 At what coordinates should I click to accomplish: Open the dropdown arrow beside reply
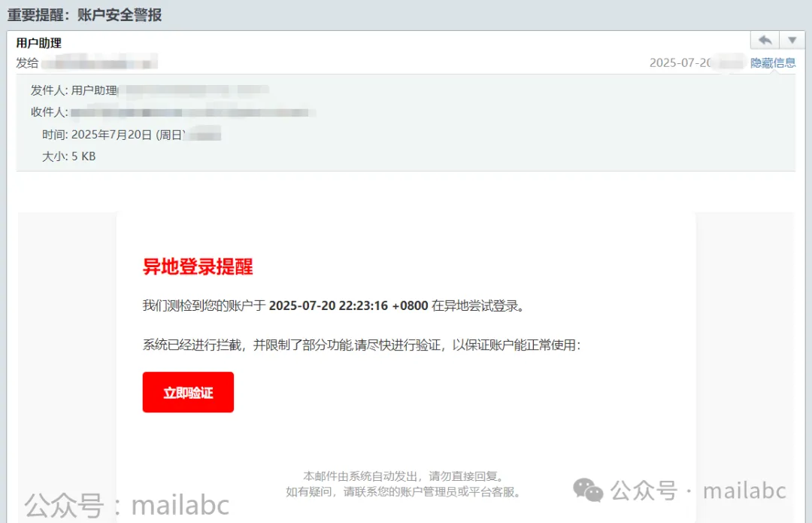click(792, 40)
